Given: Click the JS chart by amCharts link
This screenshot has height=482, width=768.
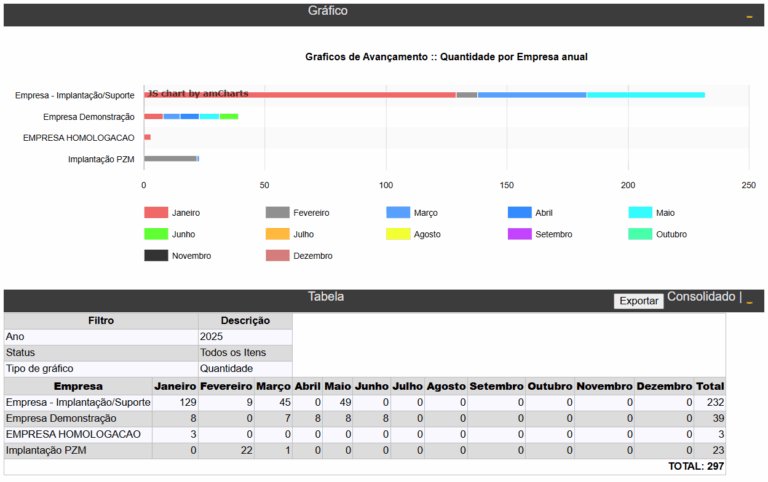Looking at the screenshot, I should 197,92.
